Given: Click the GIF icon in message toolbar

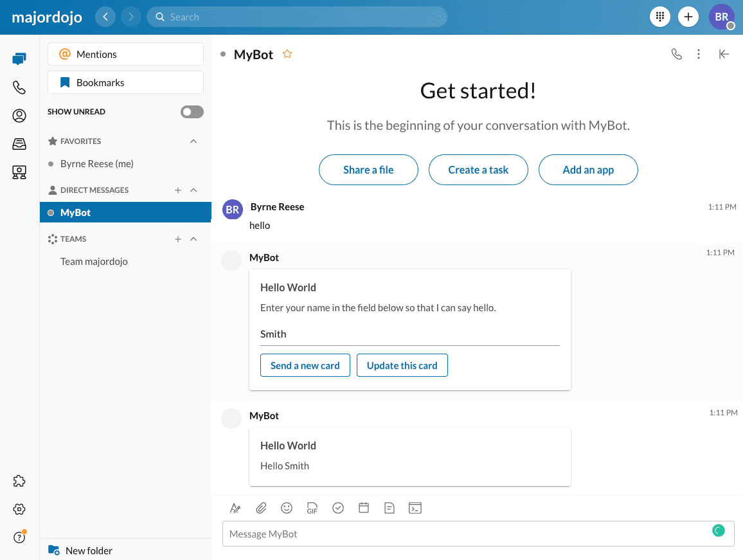Looking at the screenshot, I should coord(312,508).
